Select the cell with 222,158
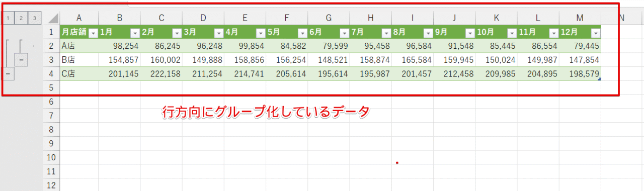This screenshot has height=191, width=644. [162, 74]
